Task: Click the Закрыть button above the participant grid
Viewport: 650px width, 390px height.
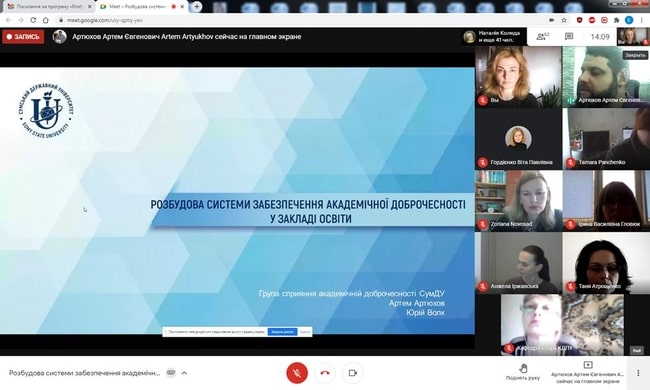Action: pyautogui.click(x=635, y=55)
